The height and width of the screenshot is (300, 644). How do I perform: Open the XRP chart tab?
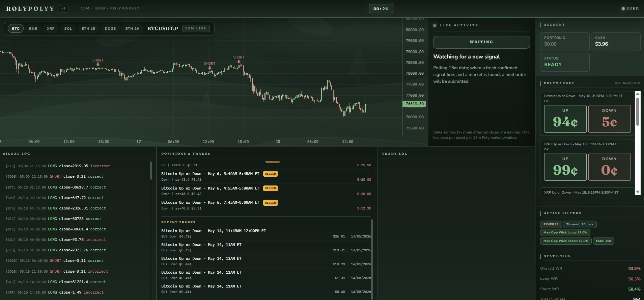tap(51, 28)
